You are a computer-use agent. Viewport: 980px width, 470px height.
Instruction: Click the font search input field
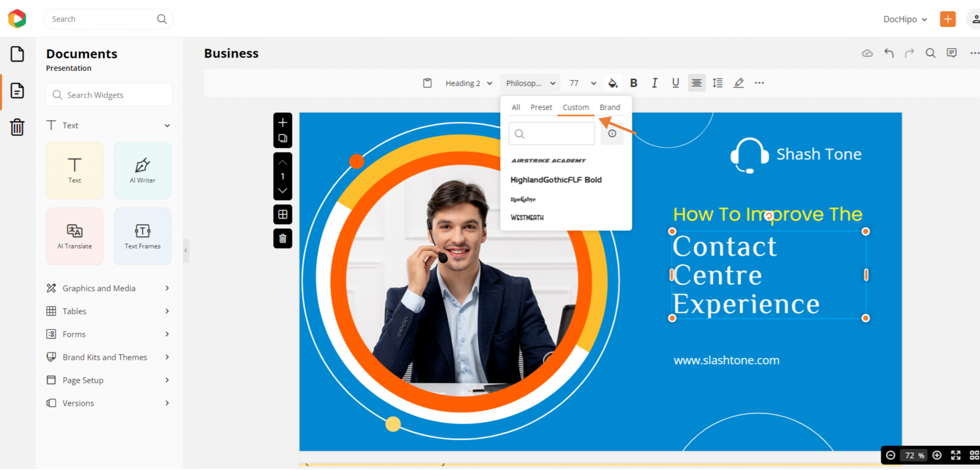pos(551,133)
